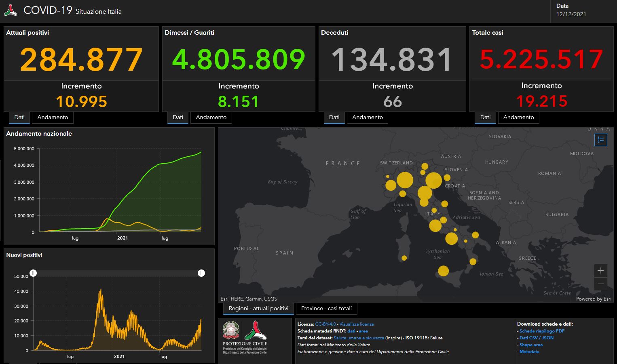Open Schede riepilogo PDF download link
Screen dimensions: 617x364
542,331
